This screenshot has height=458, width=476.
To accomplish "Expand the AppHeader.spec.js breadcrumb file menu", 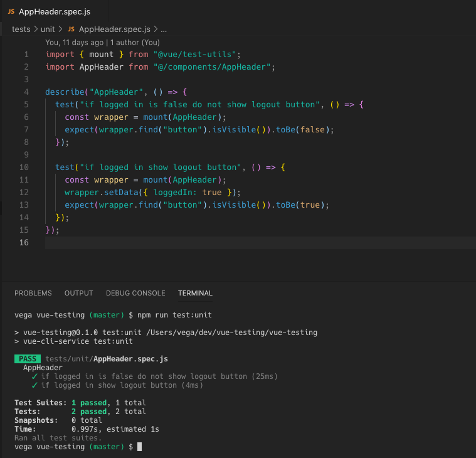I will (x=115, y=29).
